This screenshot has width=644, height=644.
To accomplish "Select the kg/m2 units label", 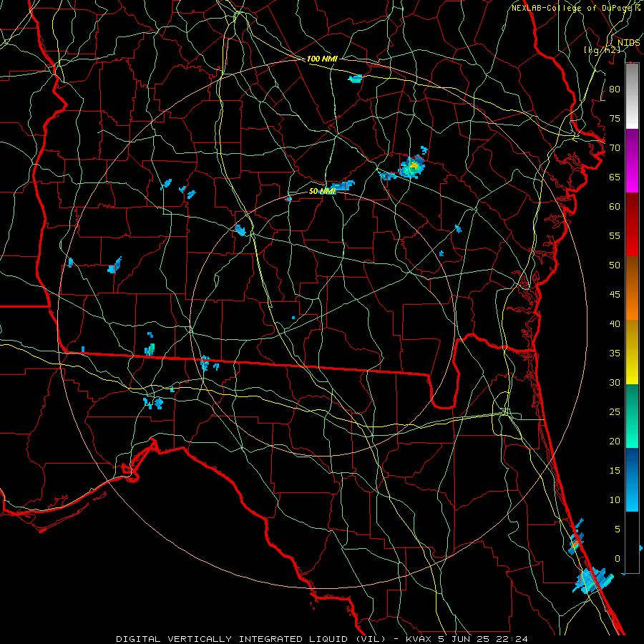I will tap(602, 50).
